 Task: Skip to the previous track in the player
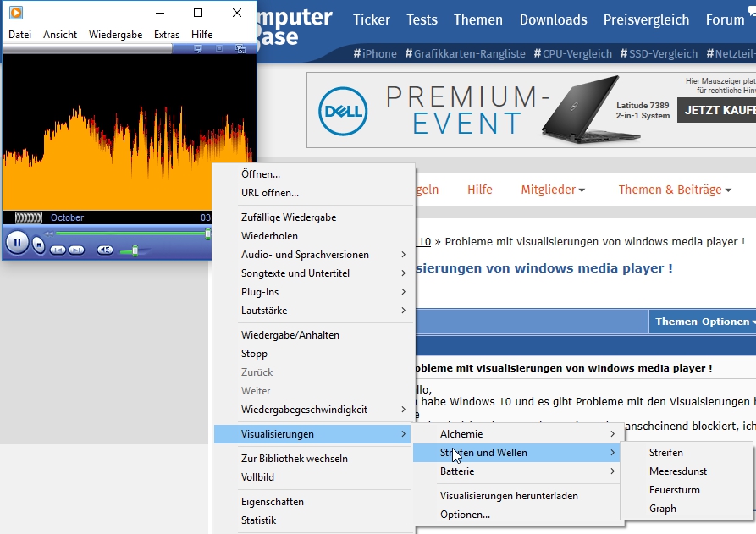click(58, 250)
